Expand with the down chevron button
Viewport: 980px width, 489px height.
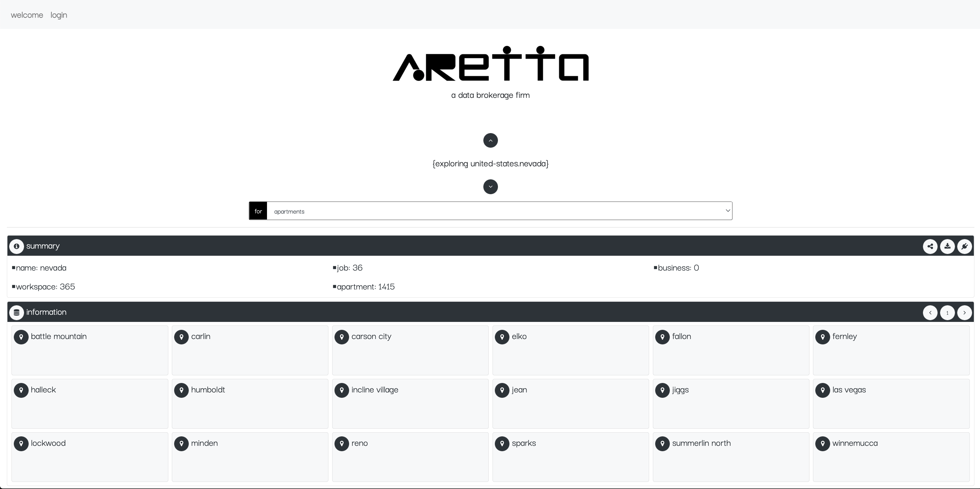click(490, 187)
